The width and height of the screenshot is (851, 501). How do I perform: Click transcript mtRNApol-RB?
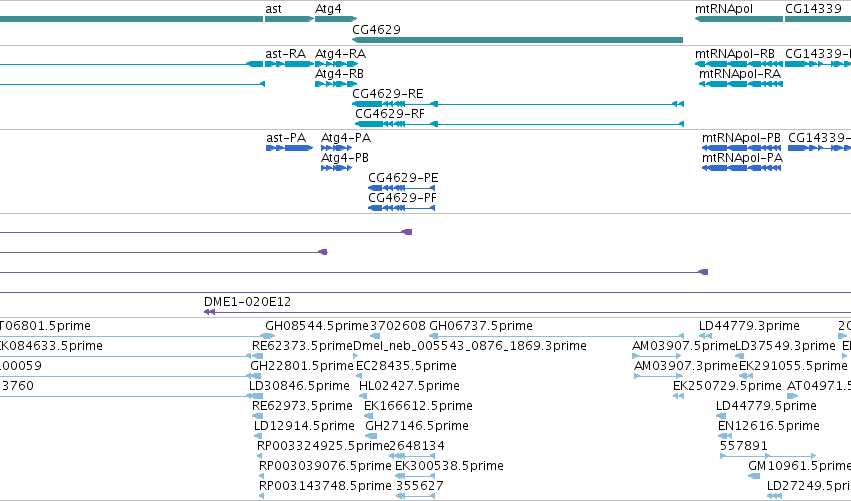click(735, 54)
